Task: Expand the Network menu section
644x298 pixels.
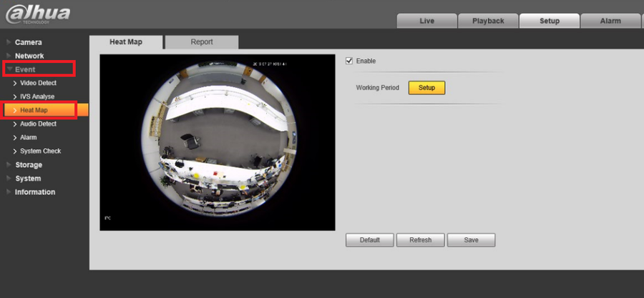Action: click(29, 56)
